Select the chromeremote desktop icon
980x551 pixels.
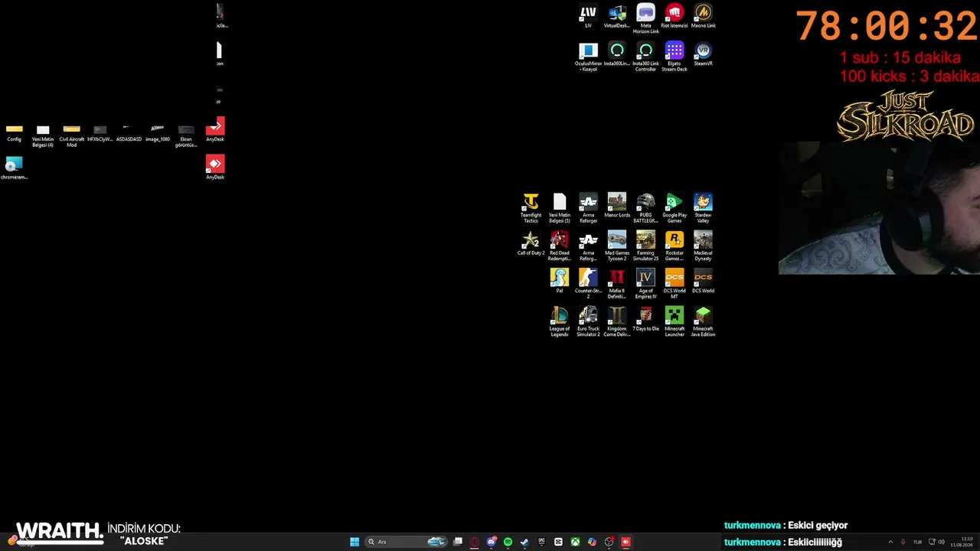click(x=14, y=168)
